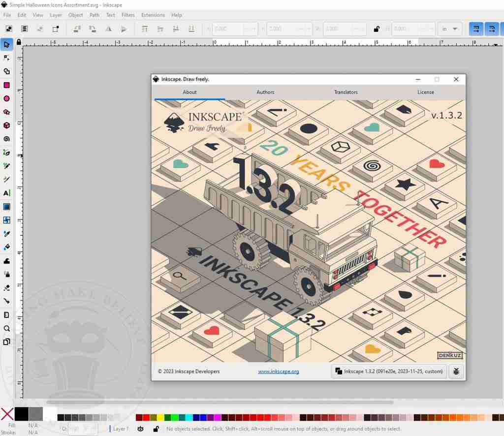
Task: Choose the Spiral tool
Action: [x=6, y=139]
